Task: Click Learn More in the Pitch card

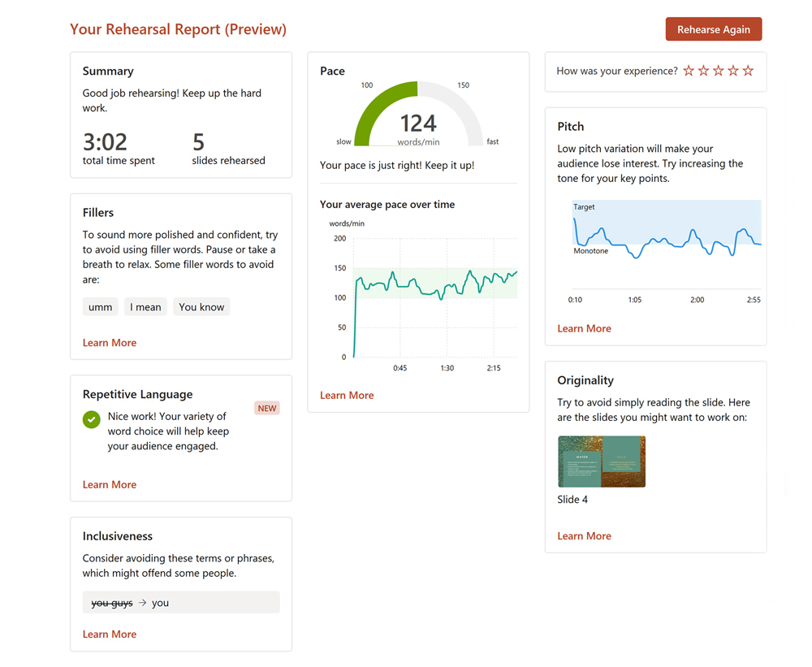Action: (584, 329)
